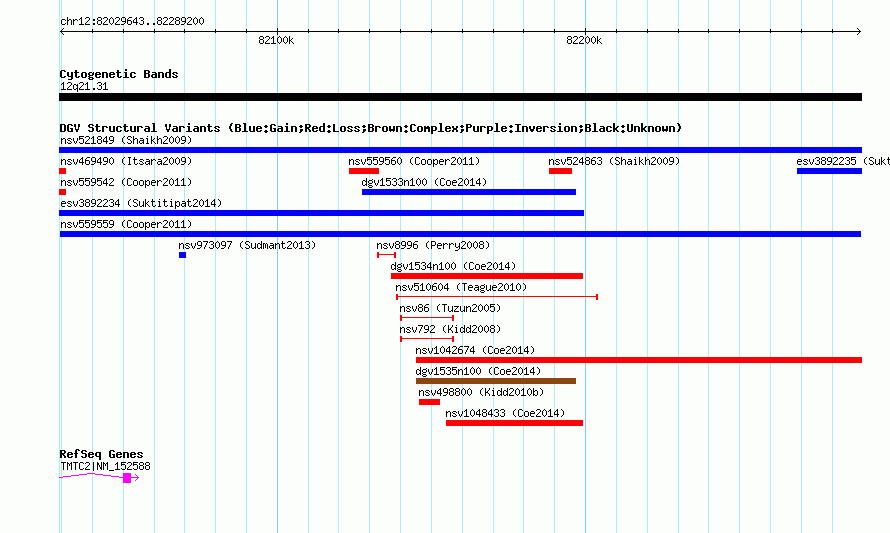This screenshot has width=890, height=533.
Task: Select the nsv521849 (Shaikh2009) label
Action: click(126, 140)
